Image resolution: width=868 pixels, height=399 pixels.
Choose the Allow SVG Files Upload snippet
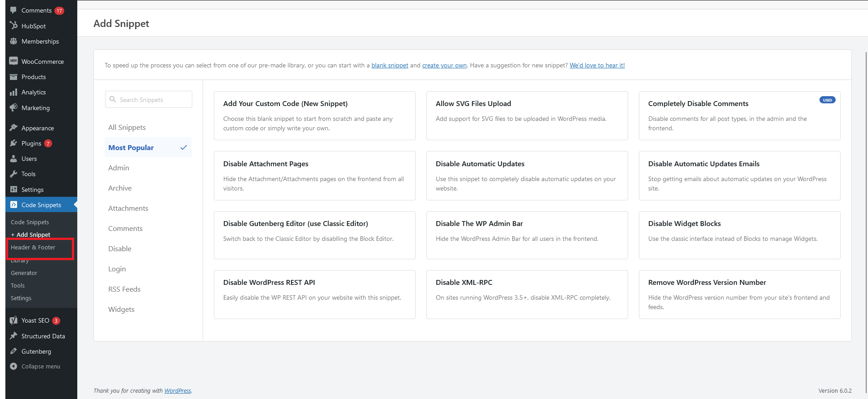pos(527,115)
